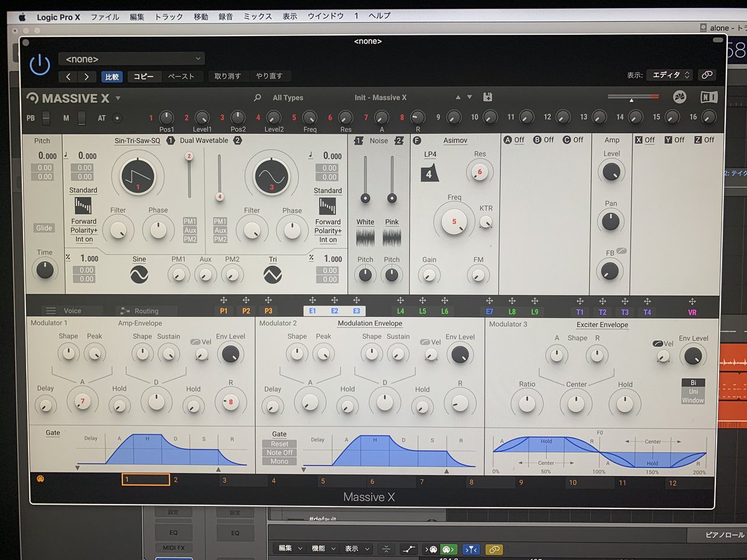Click the blue 比較 compare button
747x560 pixels.
click(x=112, y=77)
